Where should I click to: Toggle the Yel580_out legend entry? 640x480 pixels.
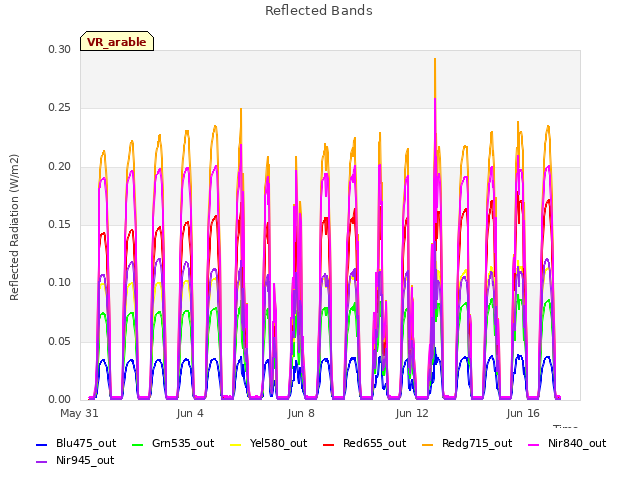click(269, 444)
